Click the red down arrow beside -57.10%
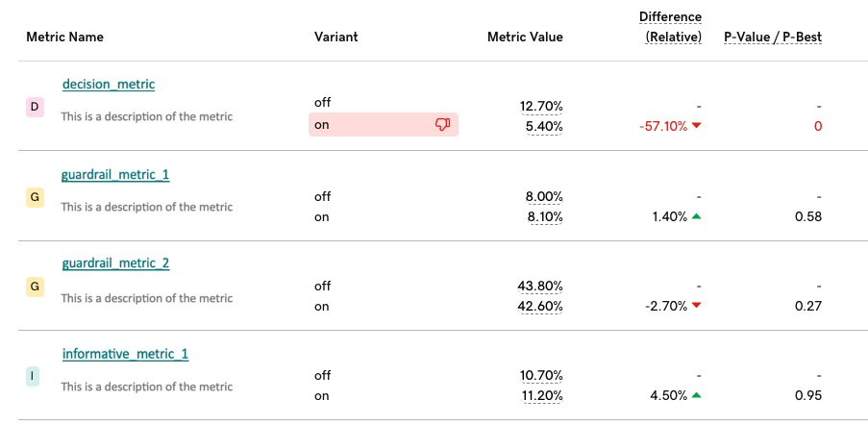The height and width of the screenshot is (425, 868). click(x=696, y=126)
